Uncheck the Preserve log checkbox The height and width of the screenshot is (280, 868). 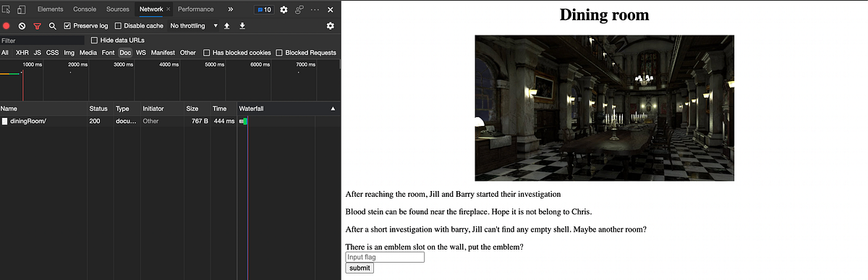67,26
